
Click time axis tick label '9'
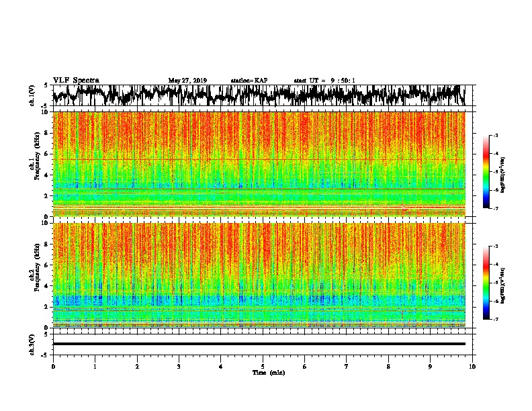click(x=430, y=367)
